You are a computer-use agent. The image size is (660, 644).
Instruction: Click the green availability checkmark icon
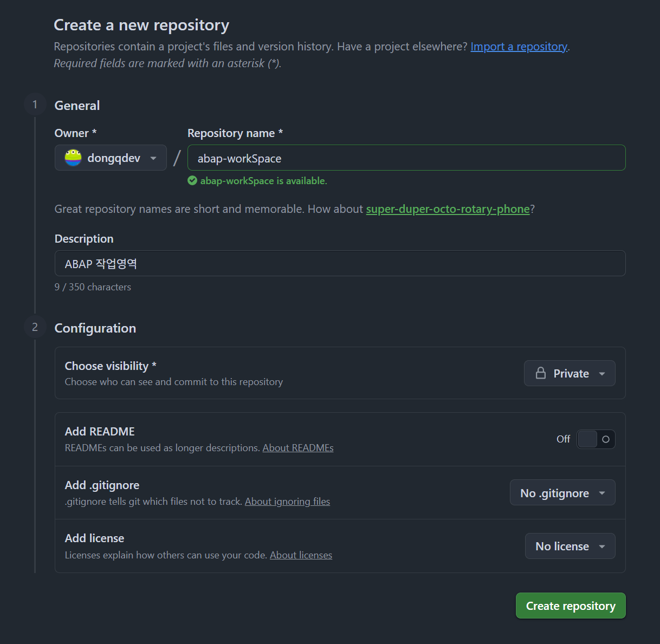point(192,180)
